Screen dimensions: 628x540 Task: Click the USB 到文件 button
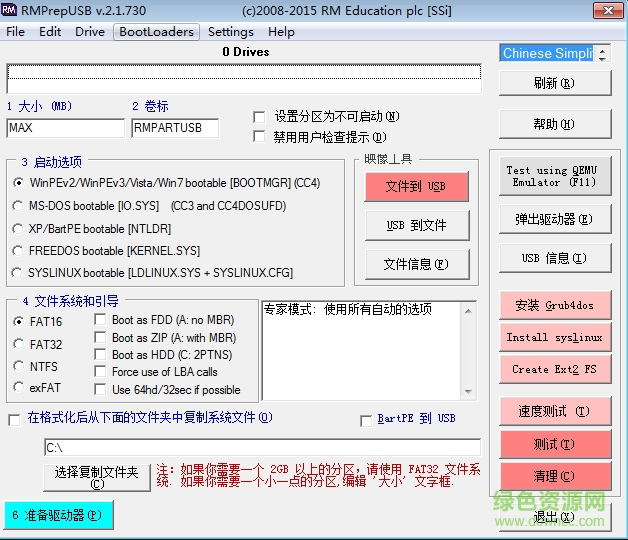tap(417, 225)
